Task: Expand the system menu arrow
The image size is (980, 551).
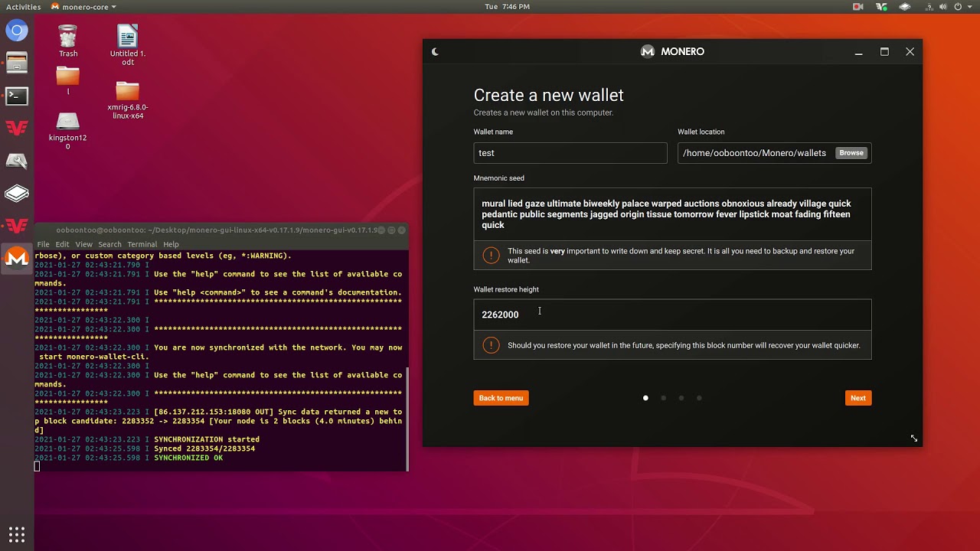Action: pos(969,7)
